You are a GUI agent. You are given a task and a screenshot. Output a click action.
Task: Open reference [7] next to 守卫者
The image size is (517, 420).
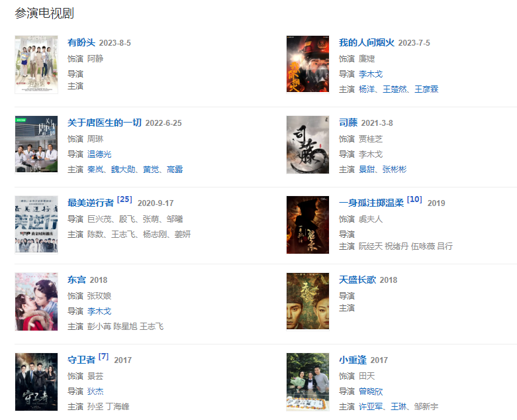103,356
